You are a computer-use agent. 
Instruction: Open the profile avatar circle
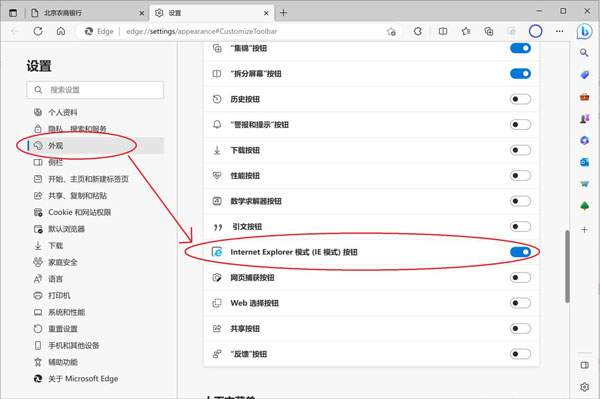(535, 31)
